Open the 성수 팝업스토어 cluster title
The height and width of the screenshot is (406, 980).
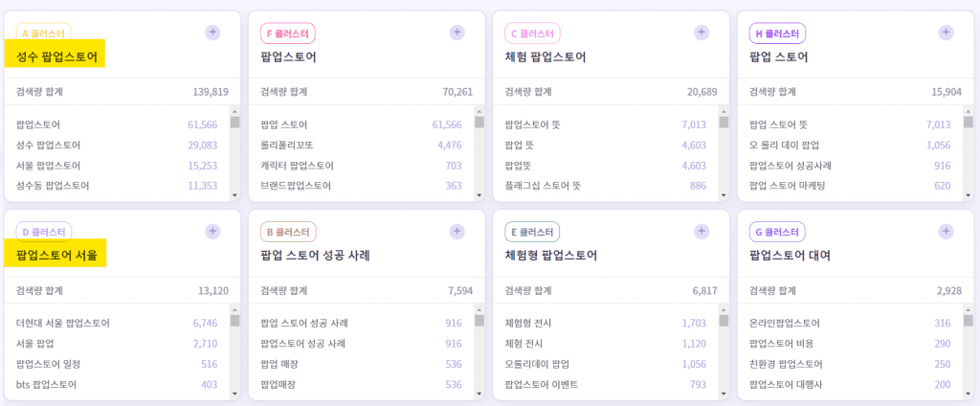click(x=56, y=57)
